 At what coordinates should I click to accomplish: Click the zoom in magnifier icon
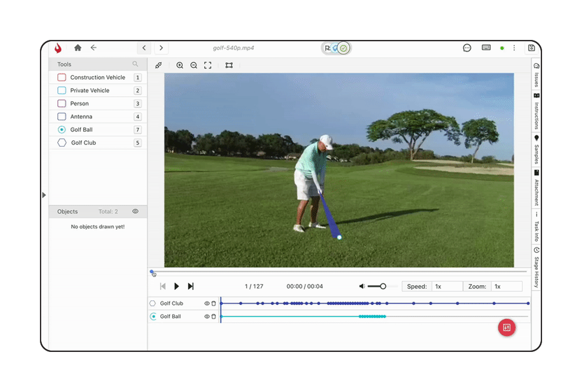click(180, 65)
